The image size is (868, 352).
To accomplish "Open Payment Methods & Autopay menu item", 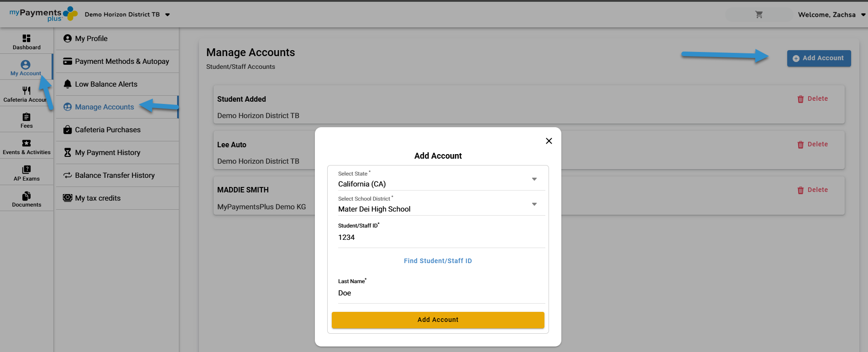I will tap(121, 62).
